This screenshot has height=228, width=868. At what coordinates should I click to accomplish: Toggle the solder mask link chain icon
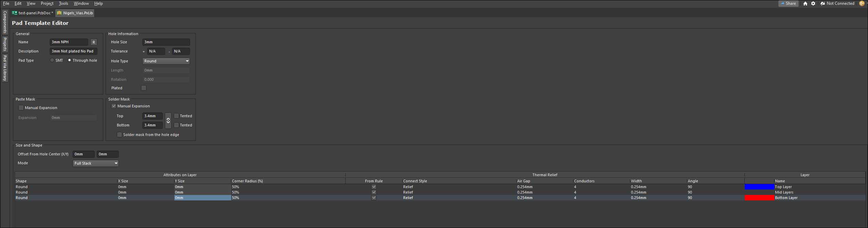tap(168, 121)
